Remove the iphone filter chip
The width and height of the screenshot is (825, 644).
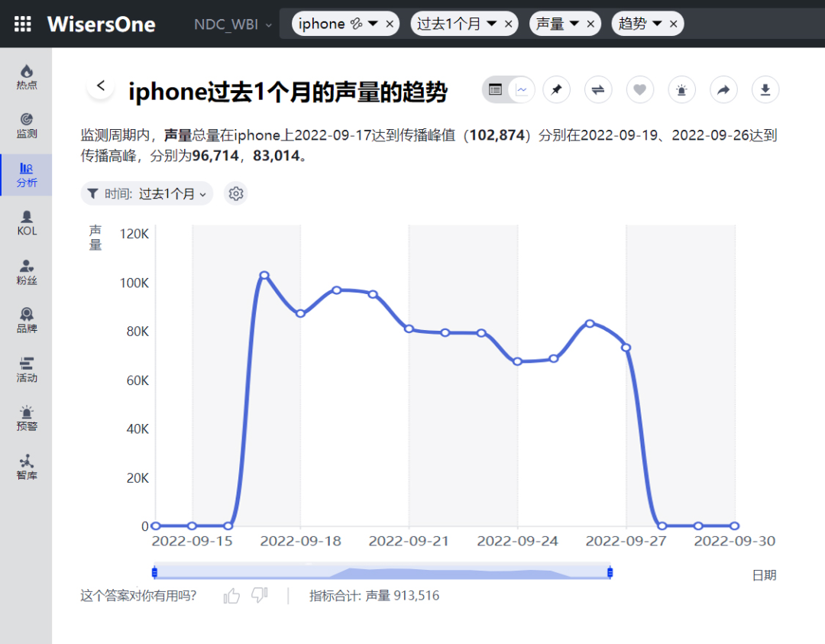(390, 24)
